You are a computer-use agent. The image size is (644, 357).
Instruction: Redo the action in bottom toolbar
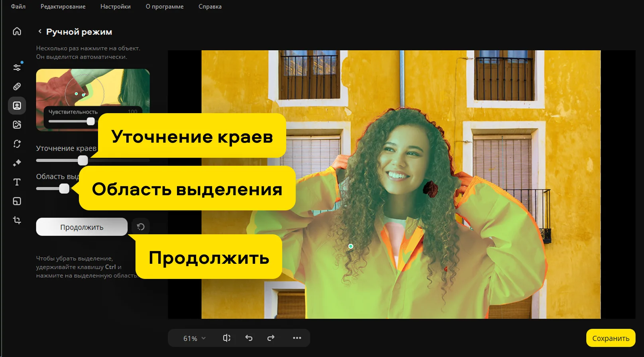tap(271, 338)
